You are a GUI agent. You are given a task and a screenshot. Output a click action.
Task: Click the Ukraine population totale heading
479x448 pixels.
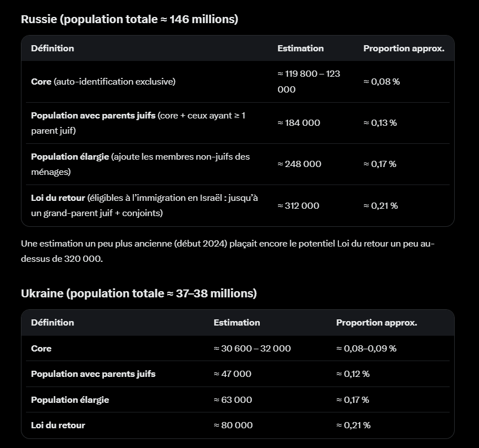pyautogui.click(x=139, y=293)
